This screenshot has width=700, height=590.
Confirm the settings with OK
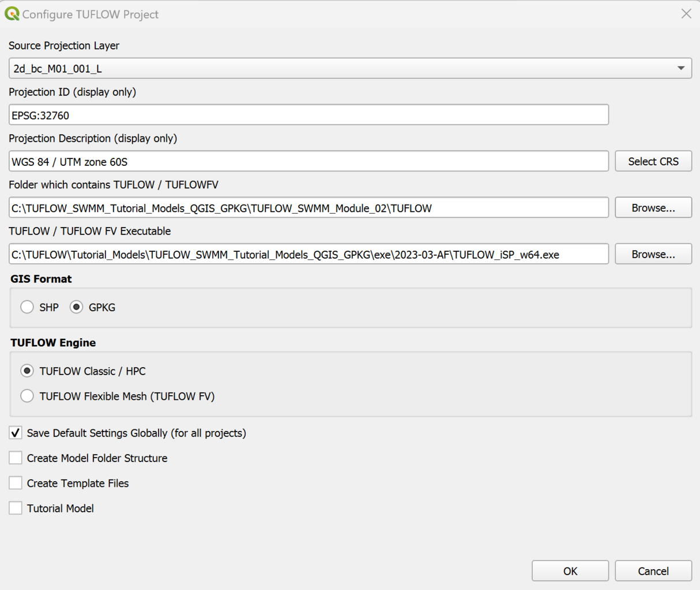pyautogui.click(x=570, y=571)
